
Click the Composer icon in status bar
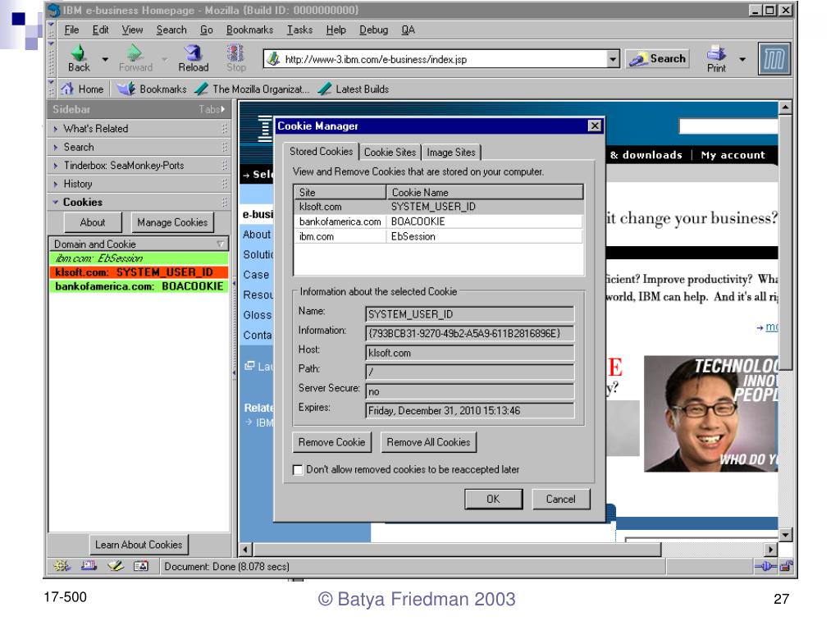click(x=115, y=566)
